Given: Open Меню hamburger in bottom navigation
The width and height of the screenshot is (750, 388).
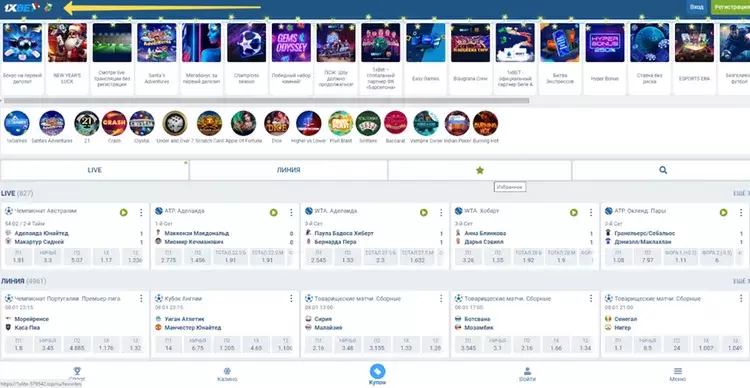Looking at the screenshot, I should pos(677,375).
